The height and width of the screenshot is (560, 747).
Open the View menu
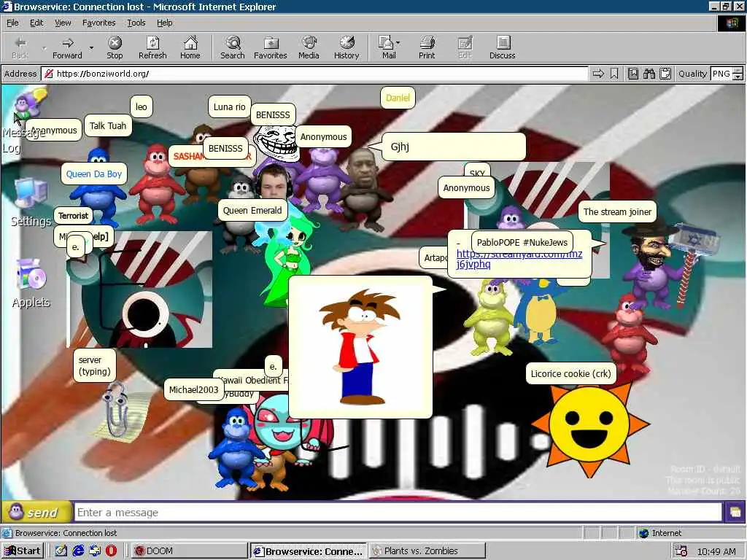point(63,23)
